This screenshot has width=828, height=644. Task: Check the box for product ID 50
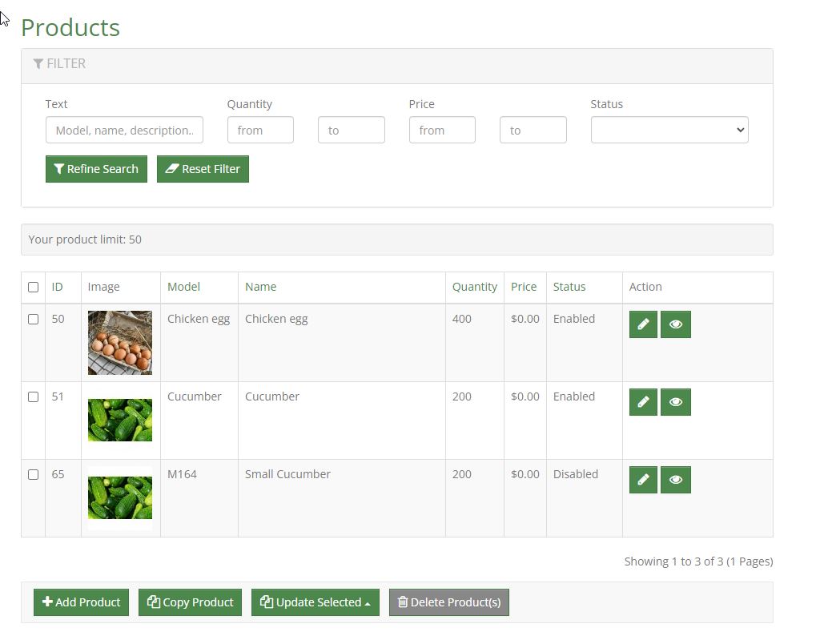[33, 319]
